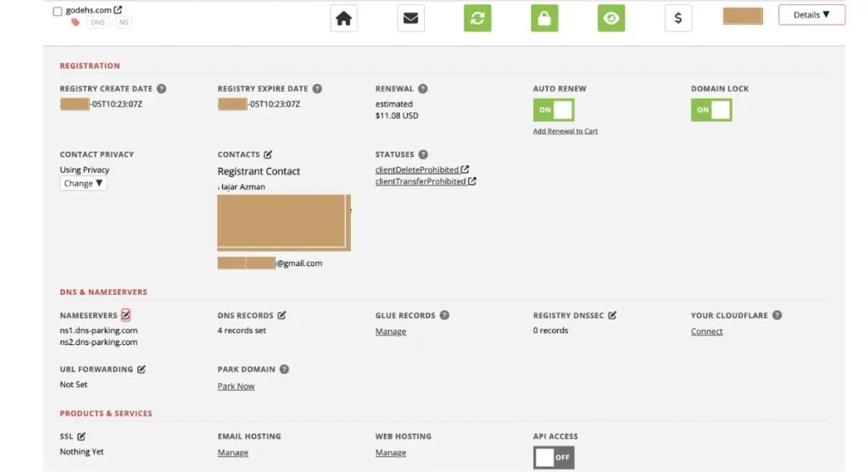Click Manage under Glue Records
The height and width of the screenshot is (472, 868).
390,331
